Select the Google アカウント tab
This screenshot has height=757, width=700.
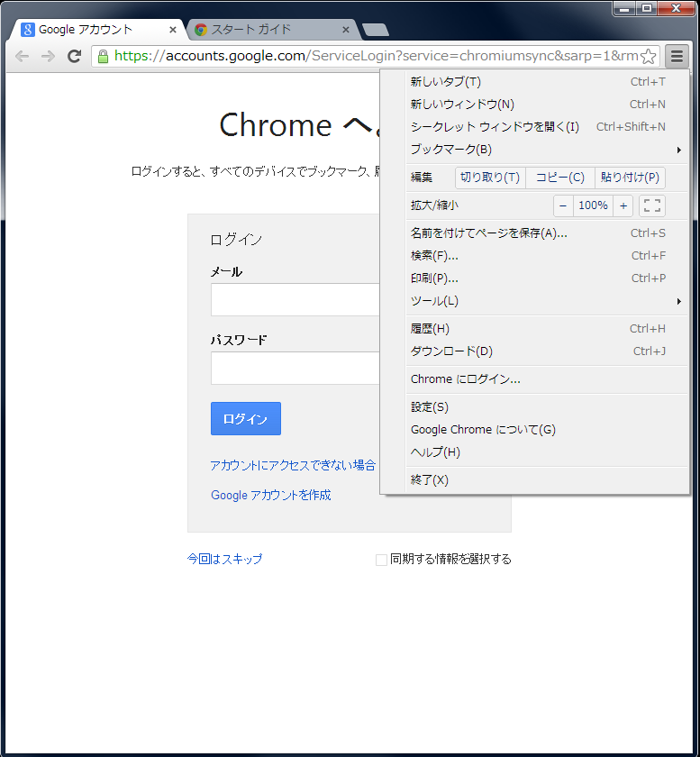click(x=96, y=30)
